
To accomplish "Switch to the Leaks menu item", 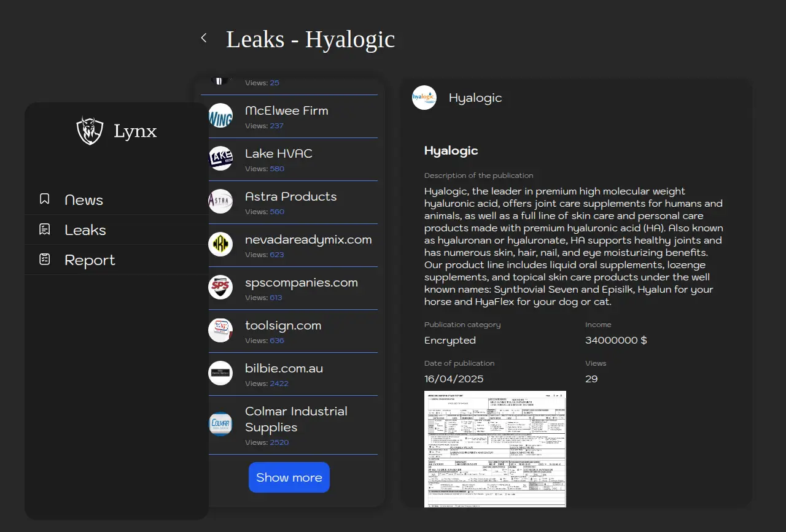I will [x=85, y=230].
